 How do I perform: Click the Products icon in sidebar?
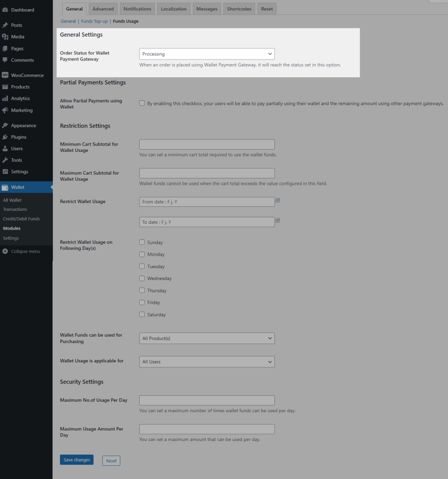click(x=5, y=87)
